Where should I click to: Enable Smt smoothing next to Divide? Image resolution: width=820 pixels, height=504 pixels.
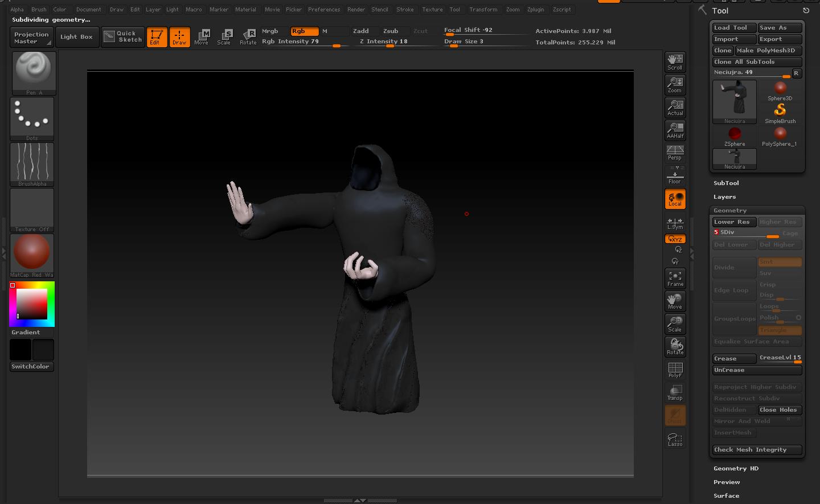coord(780,261)
